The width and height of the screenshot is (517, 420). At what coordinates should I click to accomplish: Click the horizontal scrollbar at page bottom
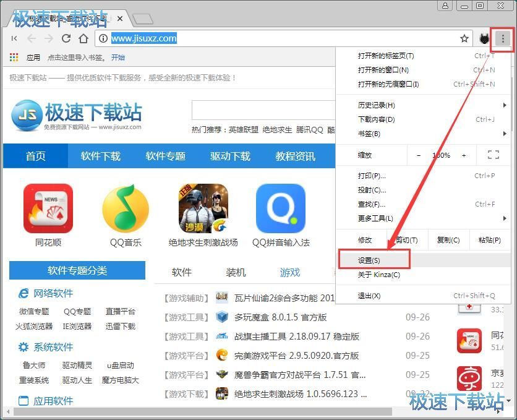(203, 411)
